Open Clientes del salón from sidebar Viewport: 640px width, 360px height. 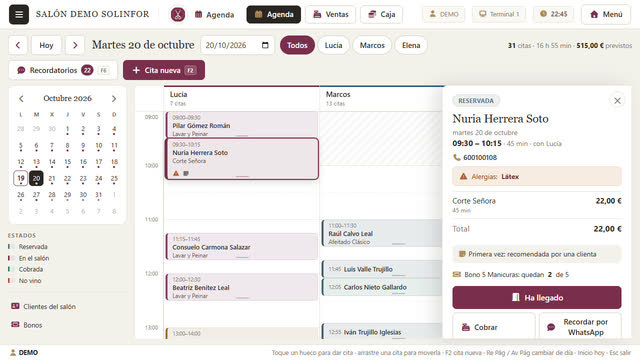point(44,307)
